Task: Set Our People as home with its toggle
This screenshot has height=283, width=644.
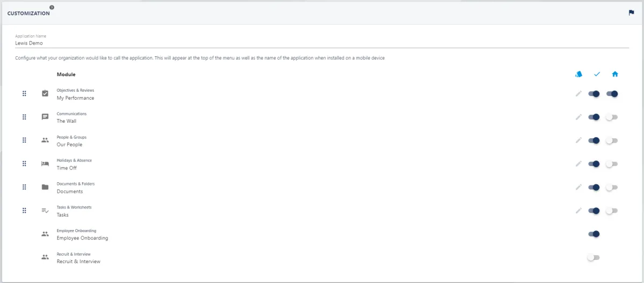Action: coord(612,140)
